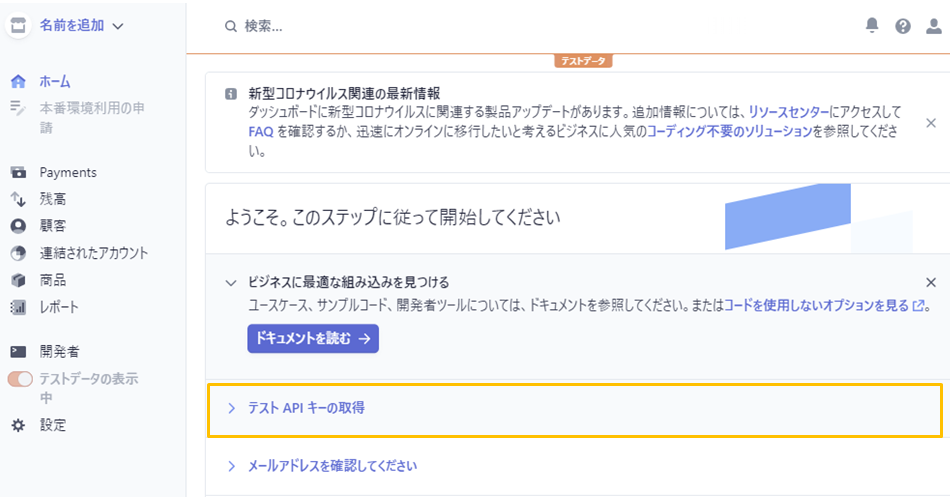Click the 連結されたアカウント globe icon
Viewport: 950px width, 497px height.
tap(18, 253)
